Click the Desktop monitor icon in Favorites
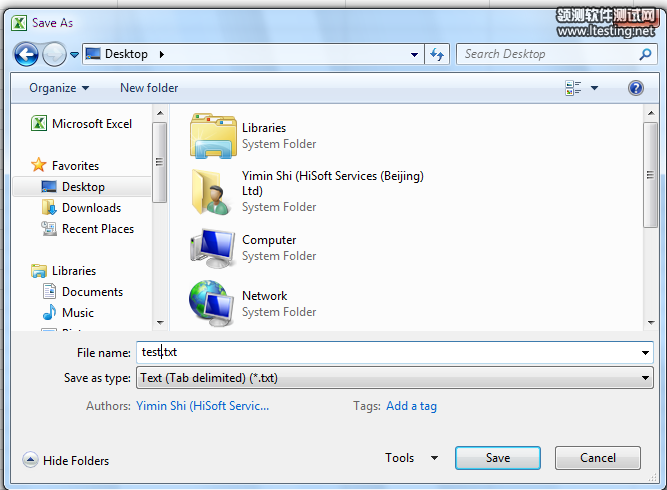Image resolution: width=667 pixels, height=490 pixels. point(49,186)
